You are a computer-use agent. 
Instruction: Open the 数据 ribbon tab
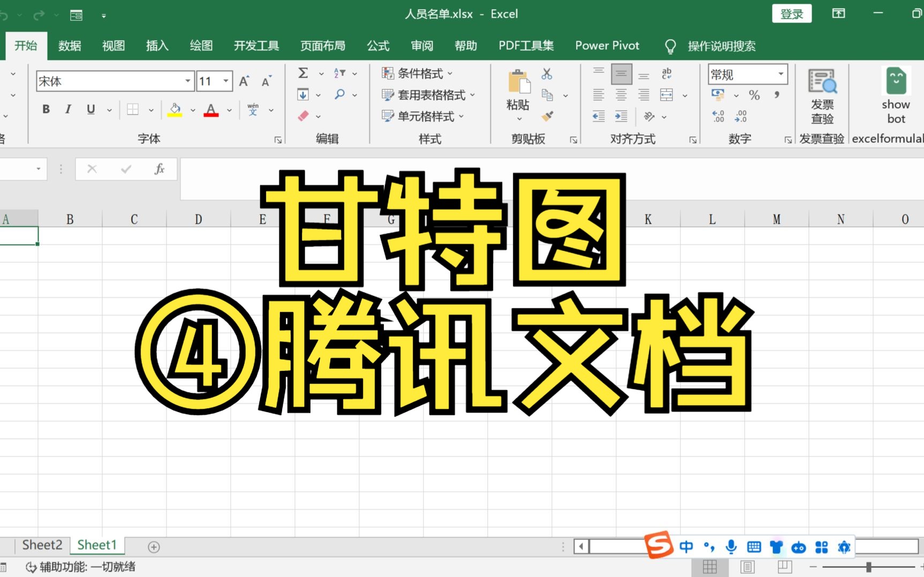click(70, 46)
